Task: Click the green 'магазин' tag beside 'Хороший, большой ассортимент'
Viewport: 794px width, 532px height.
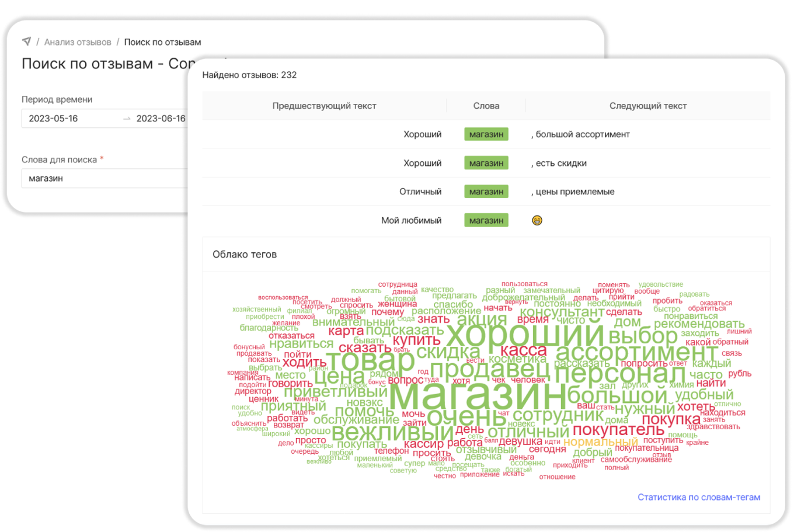Action: point(486,134)
